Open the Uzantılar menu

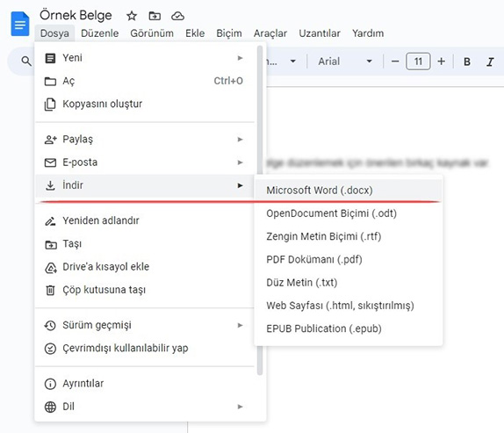(x=320, y=33)
